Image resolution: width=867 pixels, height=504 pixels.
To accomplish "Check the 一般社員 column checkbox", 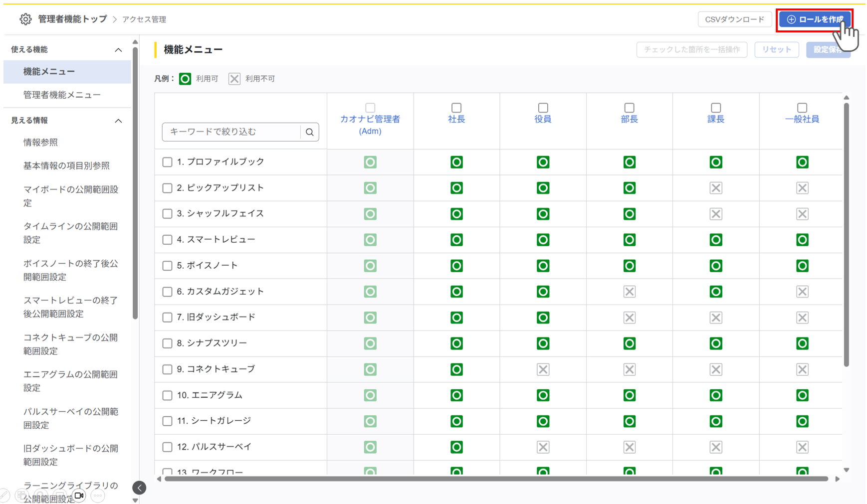I will click(802, 108).
